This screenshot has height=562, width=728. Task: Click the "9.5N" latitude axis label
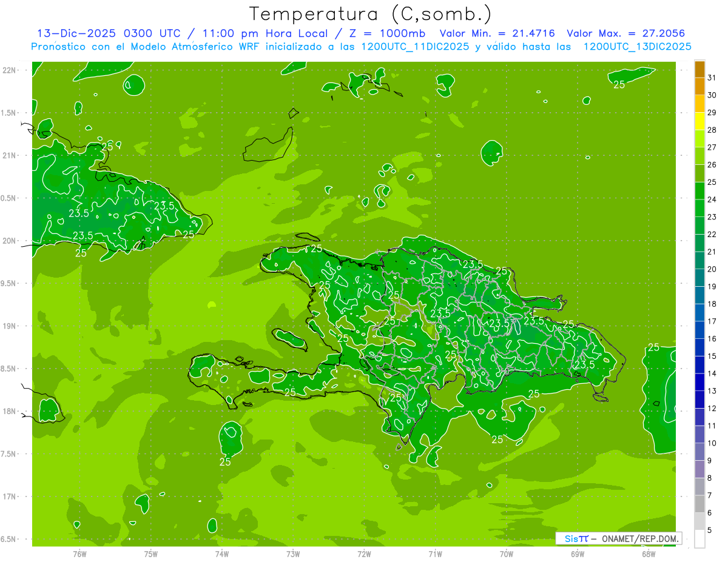(x=9, y=283)
